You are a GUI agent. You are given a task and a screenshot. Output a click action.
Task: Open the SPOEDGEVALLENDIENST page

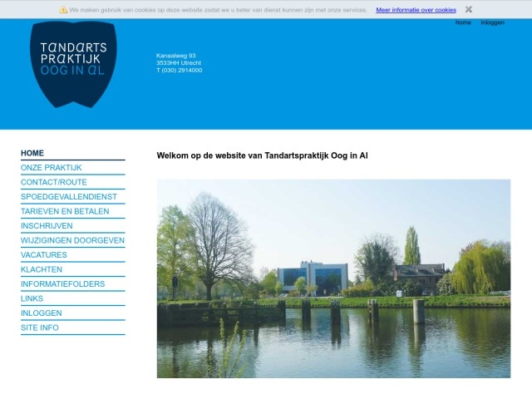coord(68,197)
